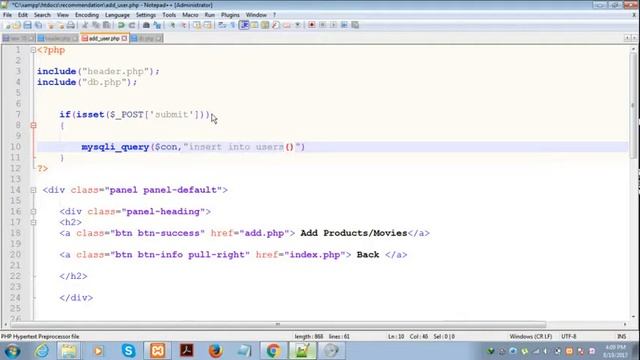Image resolution: width=640 pixels, height=360 pixels.
Task: Open the Windows Start button
Action: (12, 351)
